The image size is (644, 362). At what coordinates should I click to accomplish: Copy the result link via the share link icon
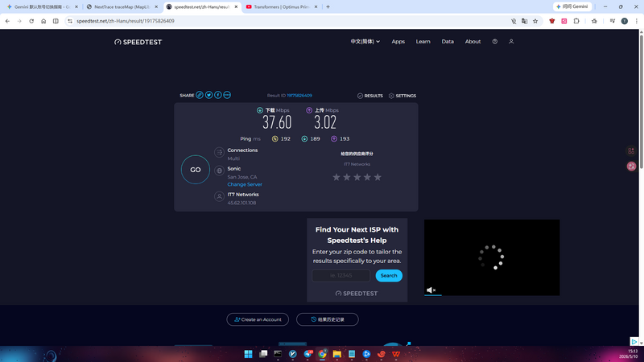(x=199, y=95)
